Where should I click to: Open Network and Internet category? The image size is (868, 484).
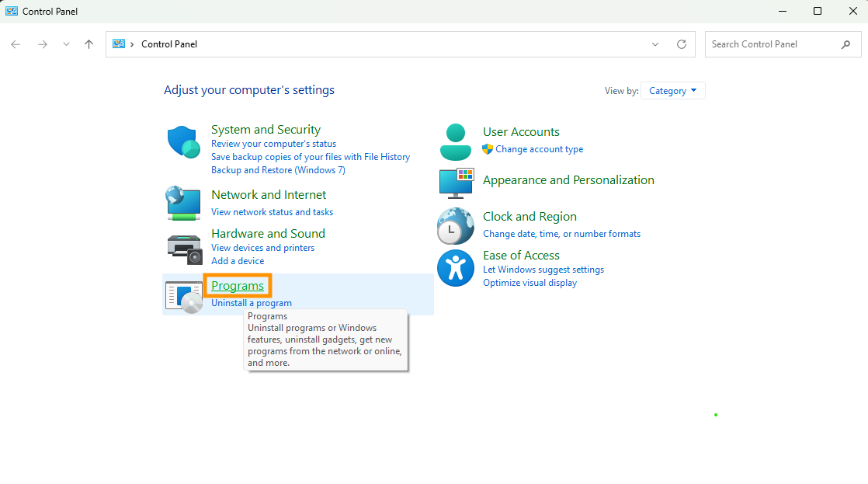(x=269, y=195)
